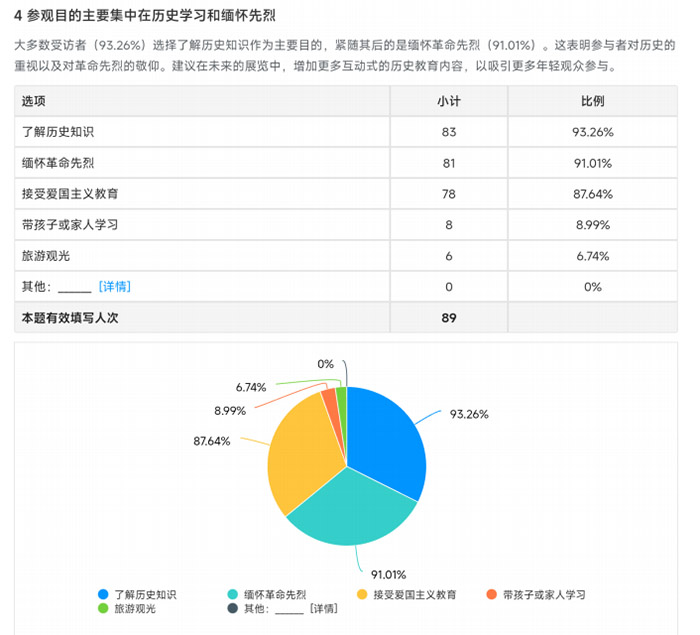Click the 91.01% label below the pie chart
The image size is (700, 635).
click(x=388, y=574)
